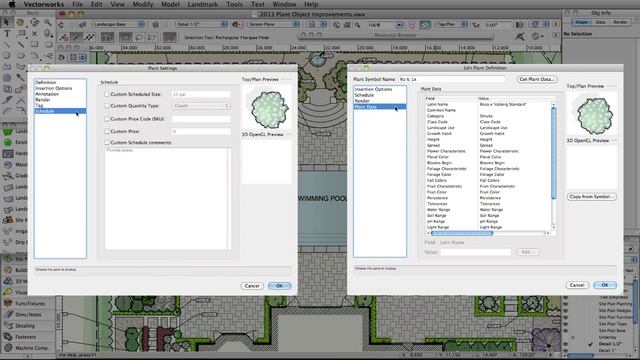
Task: Click the layers stack icon beside Landscape Base
Action: pyautogui.click(x=156, y=24)
